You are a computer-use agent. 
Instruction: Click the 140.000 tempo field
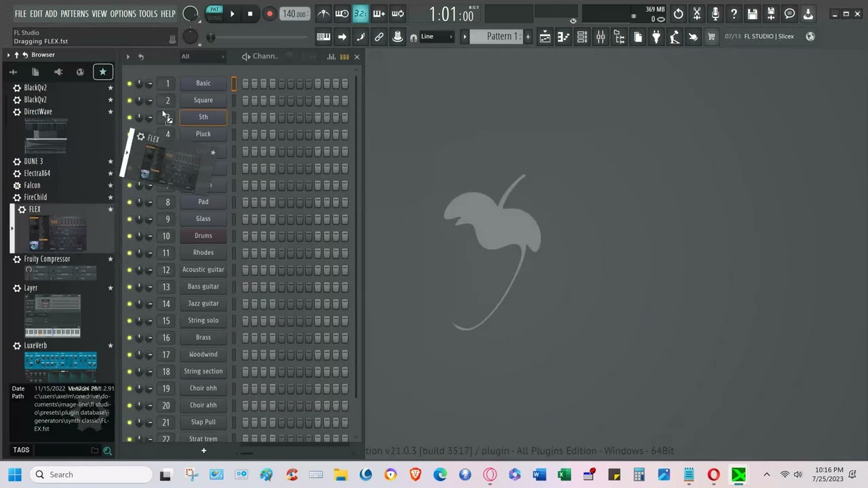coord(294,14)
